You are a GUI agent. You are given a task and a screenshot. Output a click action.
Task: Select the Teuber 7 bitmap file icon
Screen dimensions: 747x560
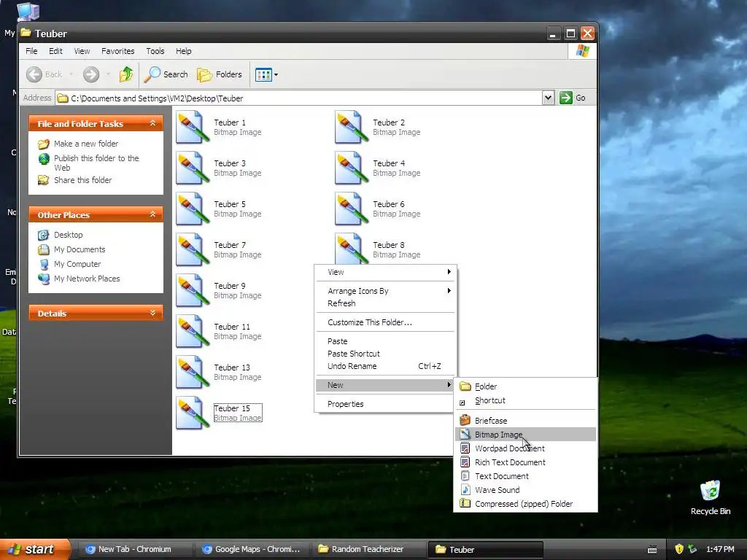click(193, 250)
